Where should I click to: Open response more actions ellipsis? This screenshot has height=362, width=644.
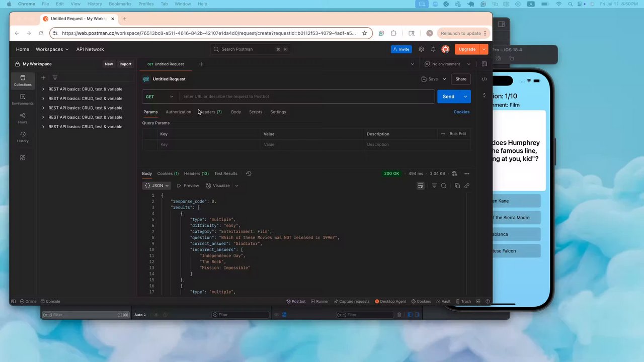point(467,173)
